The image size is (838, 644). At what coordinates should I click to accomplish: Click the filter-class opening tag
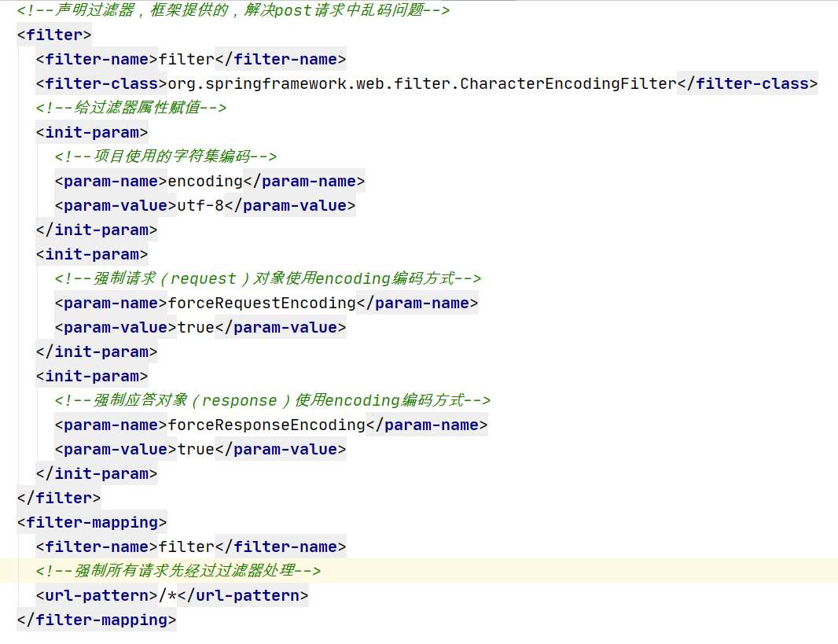tap(101, 83)
